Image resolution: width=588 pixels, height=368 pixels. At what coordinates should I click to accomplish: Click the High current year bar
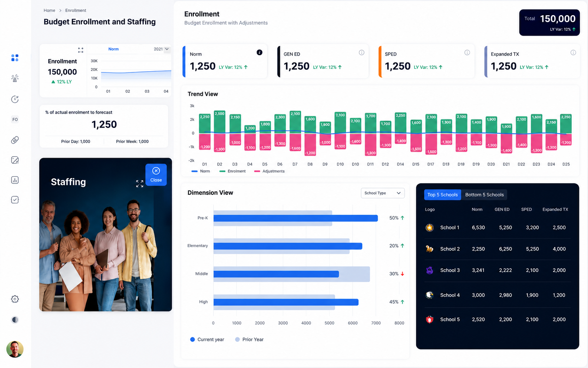point(286,302)
